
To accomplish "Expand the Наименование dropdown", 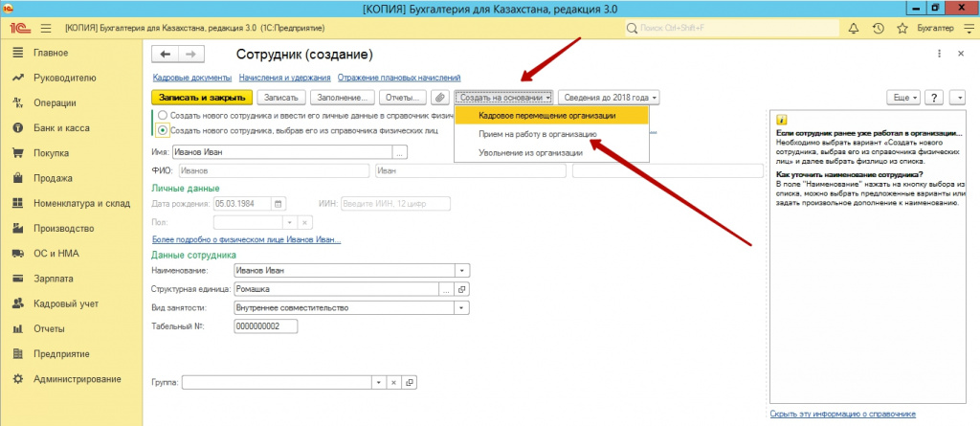I will (x=462, y=271).
